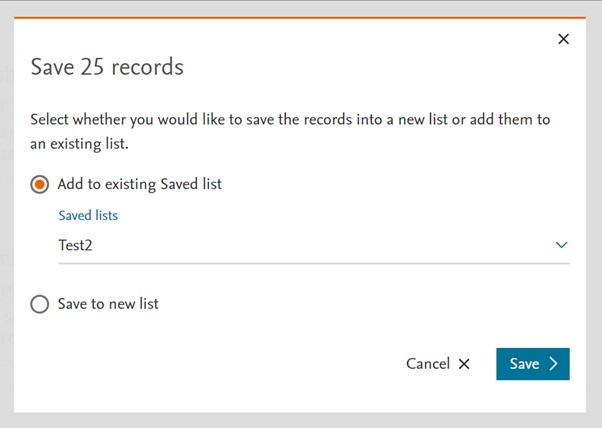The image size is (602, 428).
Task: Click the Test2 value in the dropdown
Action: click(76, 245)
